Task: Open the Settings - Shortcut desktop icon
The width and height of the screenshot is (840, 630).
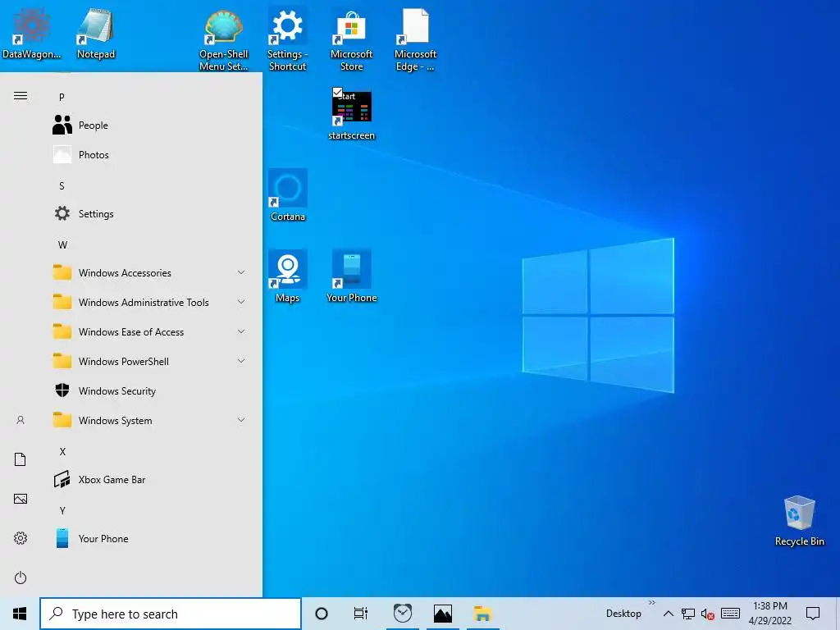Action: (x=288, y=40)
